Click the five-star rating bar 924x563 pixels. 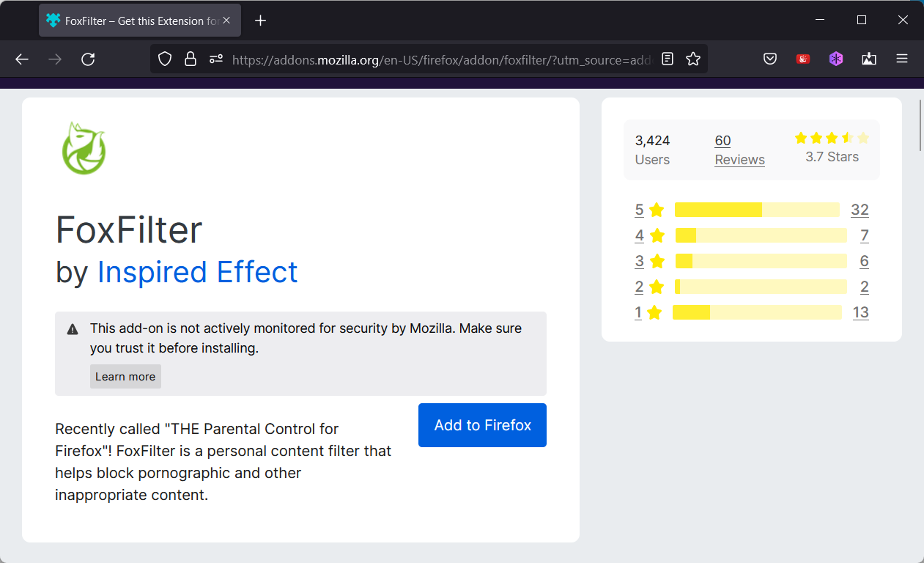point(757,210)
